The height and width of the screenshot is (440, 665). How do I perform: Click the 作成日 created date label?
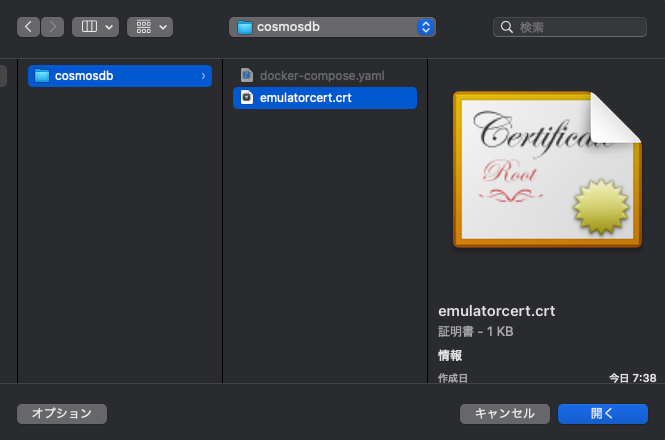[x=453, y=378]
